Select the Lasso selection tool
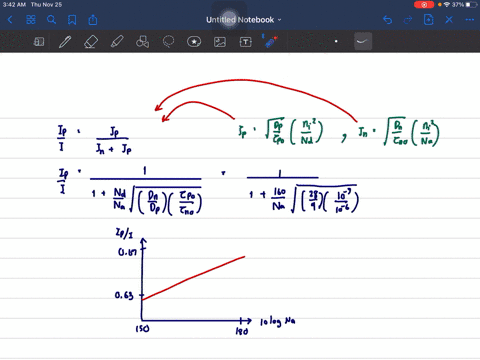 pyautogui.click(x=168, y=42)
